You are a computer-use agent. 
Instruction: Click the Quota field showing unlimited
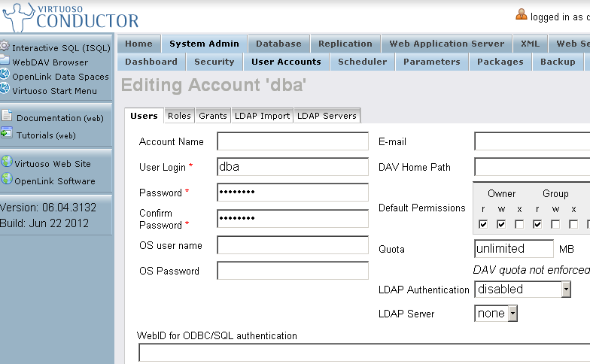tap(514, 249)
